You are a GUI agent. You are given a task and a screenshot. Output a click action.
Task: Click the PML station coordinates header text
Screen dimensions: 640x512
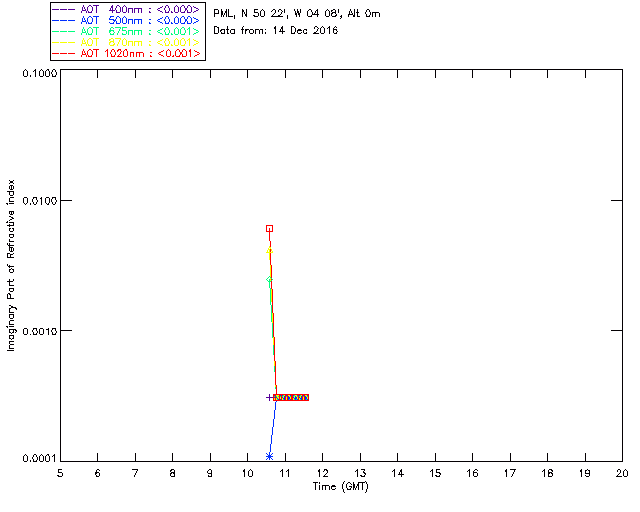point(297,14)
